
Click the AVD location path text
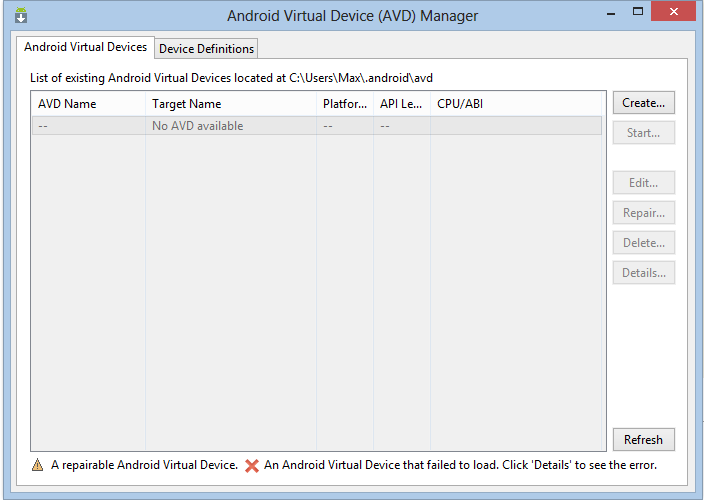pyautogui.click(x=361, y=78)
